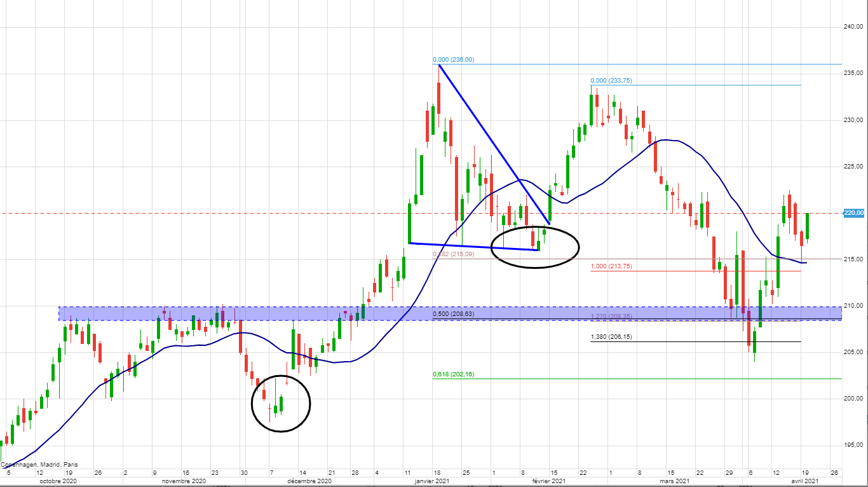The width and height of the screenshot is (868, 487).
Task: Click the octobre 2020 date label
Action: click(x=59, y=481)
